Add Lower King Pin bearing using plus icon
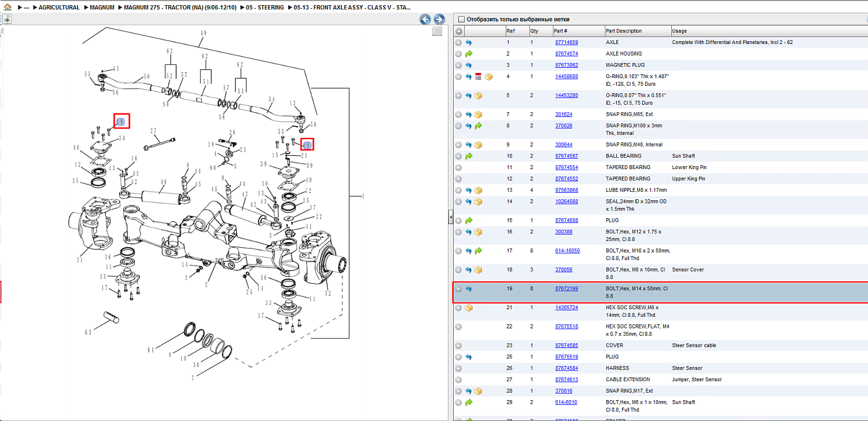Screen dimensions: 868x421 click(x=458, y=167)
